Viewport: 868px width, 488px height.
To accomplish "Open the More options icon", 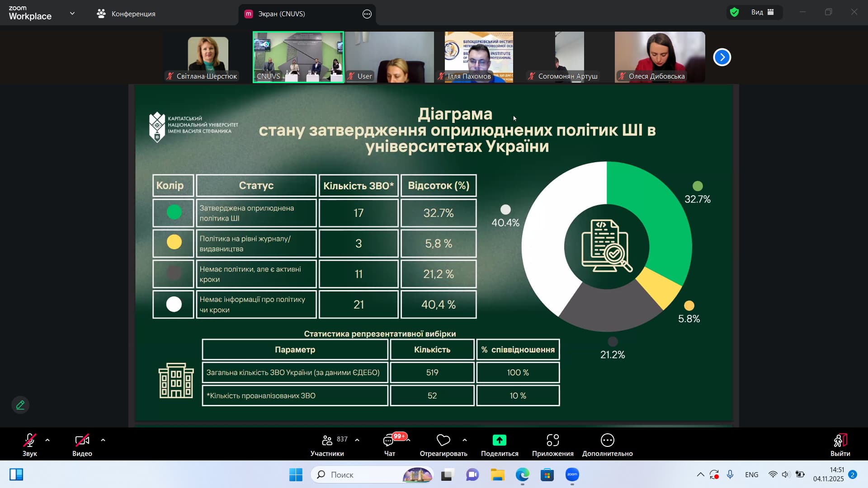I will pos(607,440).
